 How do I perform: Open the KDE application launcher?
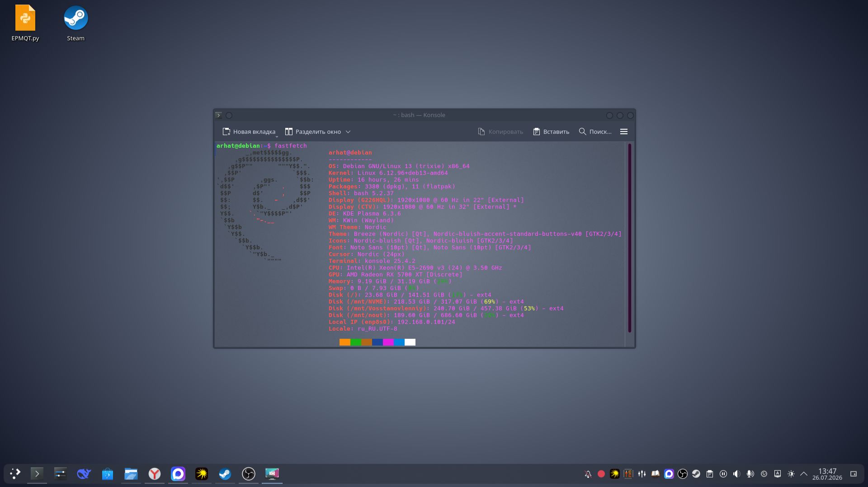pos(15,473)
